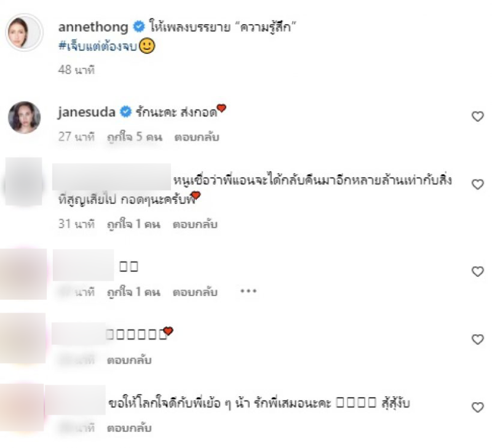The height and width of the screenshot is (448, 492).
Task: Open hashtag #เจ็บแต่ต้องจบ
Action: click(98, 46)
